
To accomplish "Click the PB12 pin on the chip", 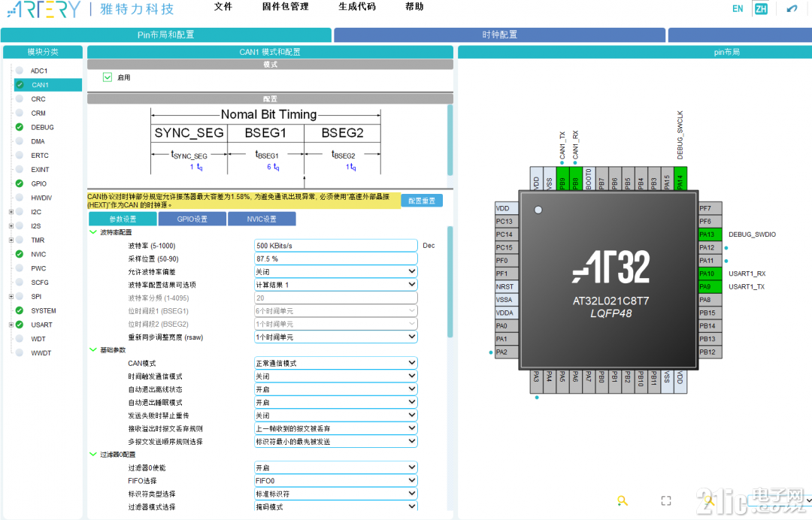I will [710, 352].
